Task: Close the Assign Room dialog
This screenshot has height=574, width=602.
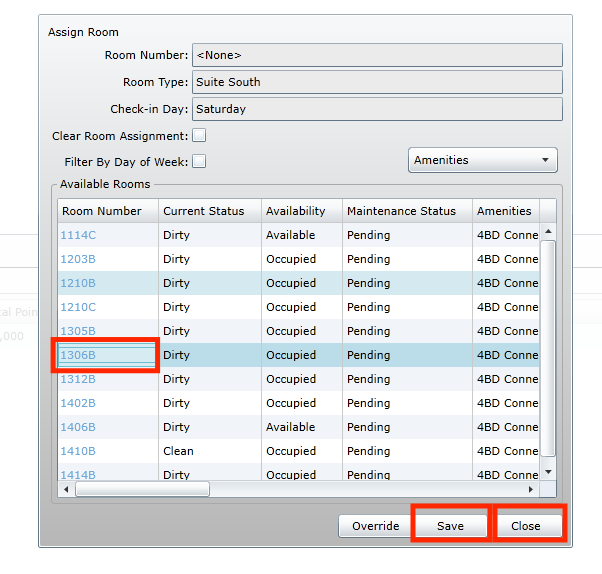Action: pos(526,526)
